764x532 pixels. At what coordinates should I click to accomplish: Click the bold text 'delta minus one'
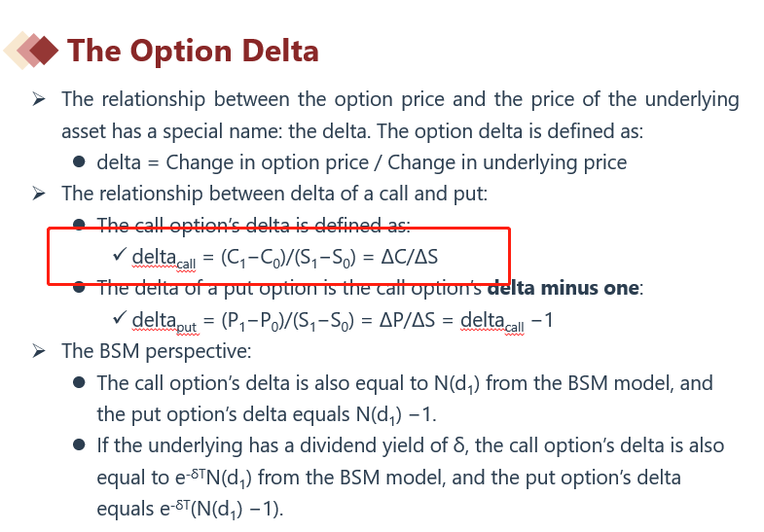(564, 288)
